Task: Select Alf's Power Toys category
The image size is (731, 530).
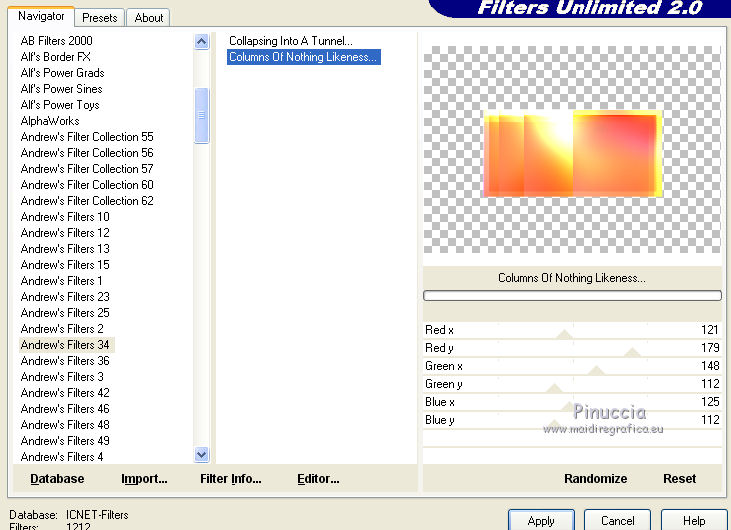Action: [x=60, y=105]
